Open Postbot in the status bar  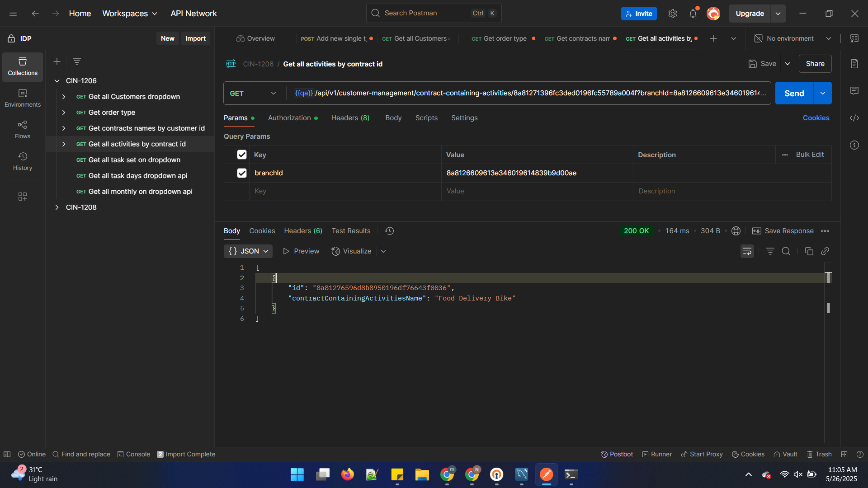(x=617, y=454)
